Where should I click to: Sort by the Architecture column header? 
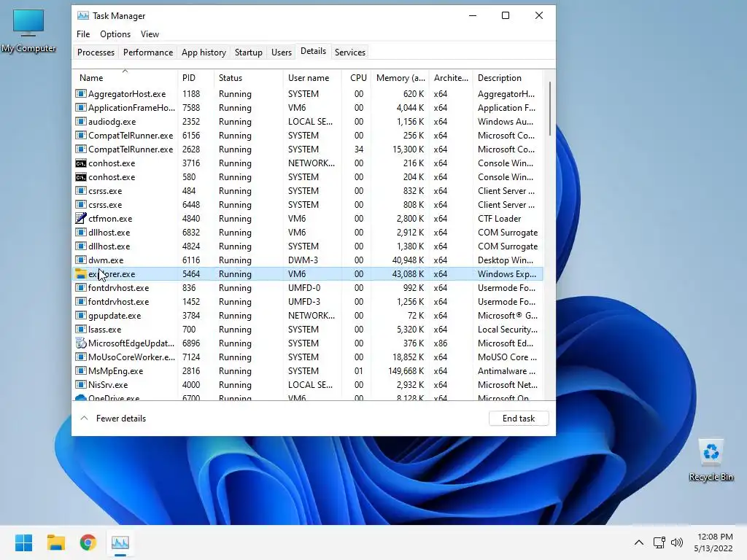(x=451, y=77)
